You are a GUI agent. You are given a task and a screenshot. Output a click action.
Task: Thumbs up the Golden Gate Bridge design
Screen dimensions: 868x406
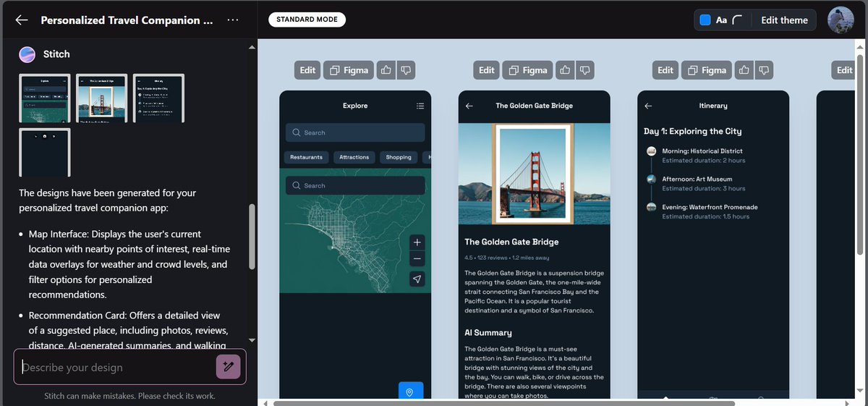pos(565,70)
